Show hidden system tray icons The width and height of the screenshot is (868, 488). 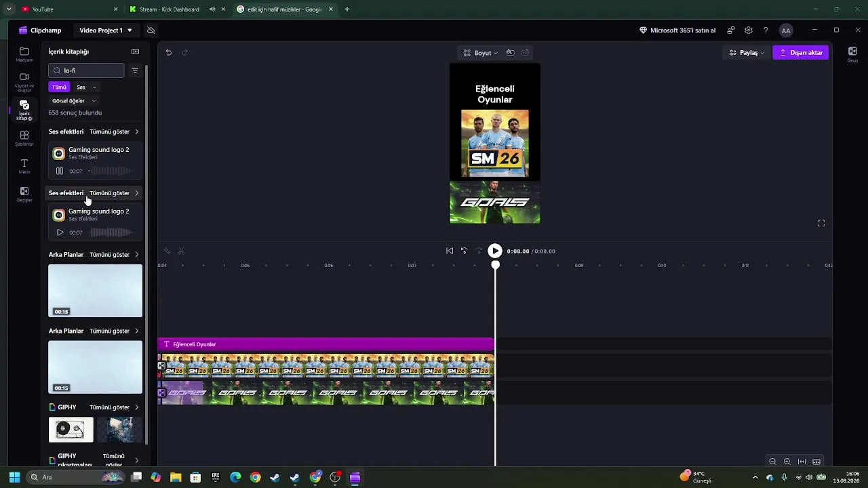(x=755, y=477)
